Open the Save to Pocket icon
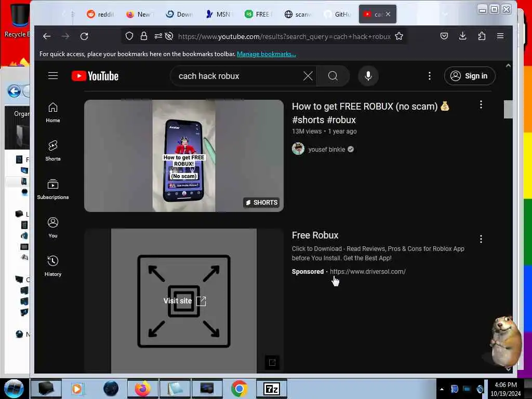Image resolution: width=532 pixels, height=399 pixels. tap(444, 36)
